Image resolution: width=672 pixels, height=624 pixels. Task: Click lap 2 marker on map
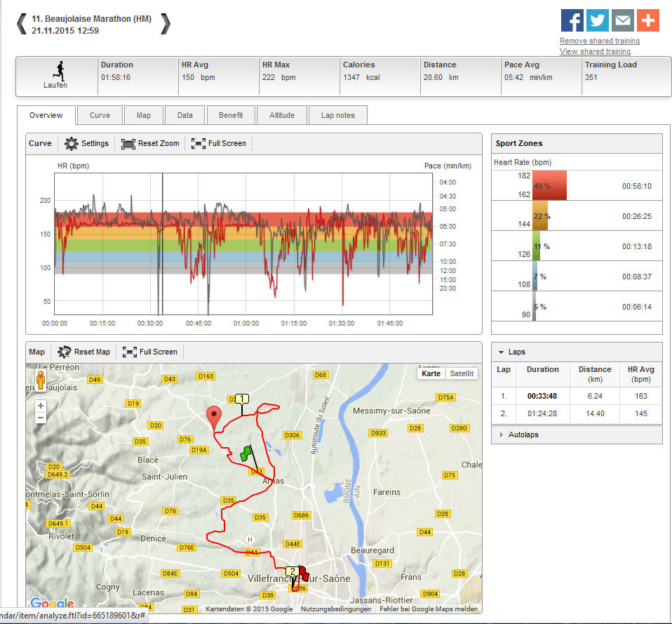point(293,571)
